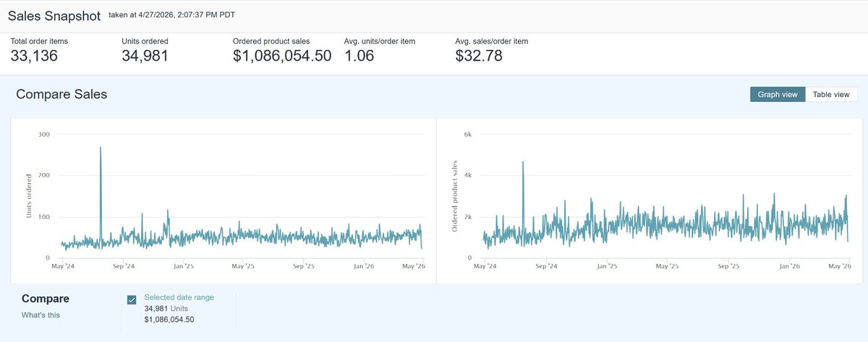The image size is (868, 342).
Task: Click the snapshot timestamp 'taken at 4/27/2026'
Action: [171, 14]
